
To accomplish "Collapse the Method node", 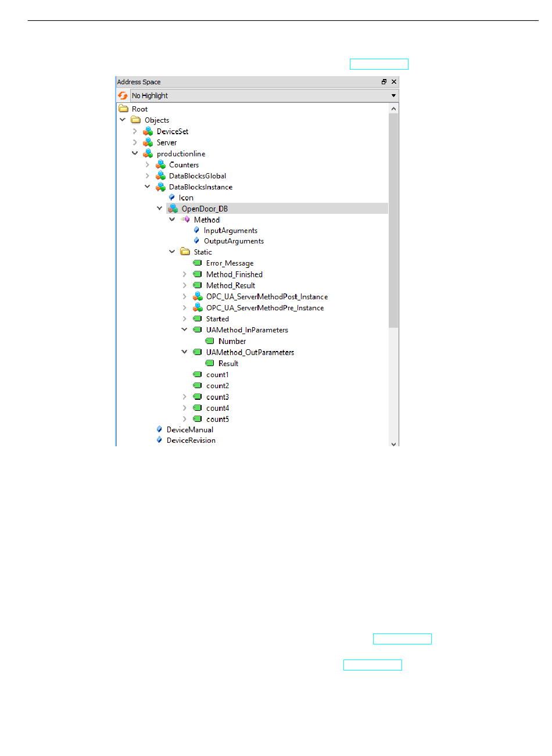I will pyautogui.click(x=172, y=220).
